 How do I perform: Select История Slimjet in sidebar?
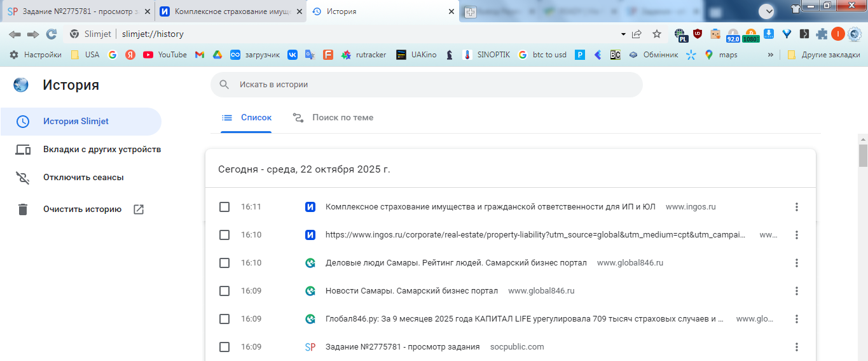pyautogui.click(x=80, y=122)
